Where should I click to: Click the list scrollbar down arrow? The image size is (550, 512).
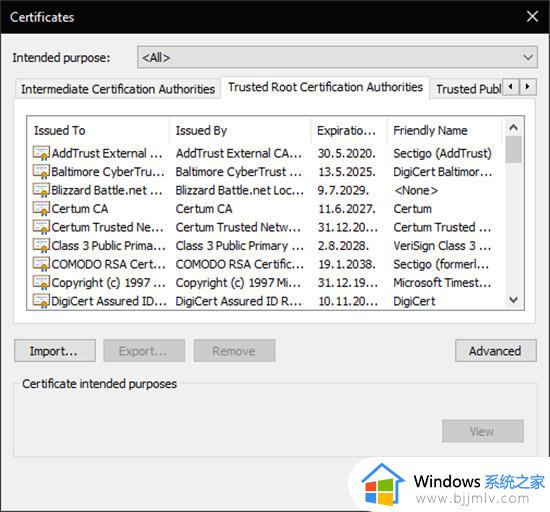[x=514, y=300]
